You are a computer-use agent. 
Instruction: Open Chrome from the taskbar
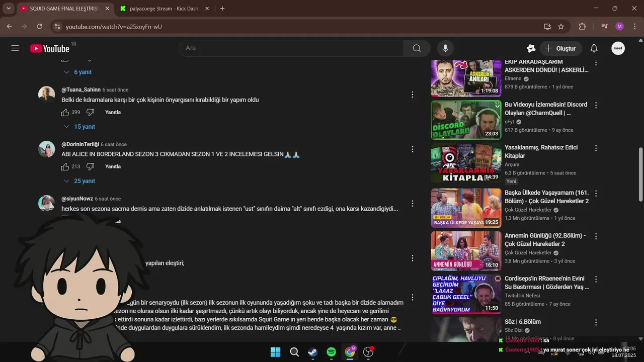350,352
